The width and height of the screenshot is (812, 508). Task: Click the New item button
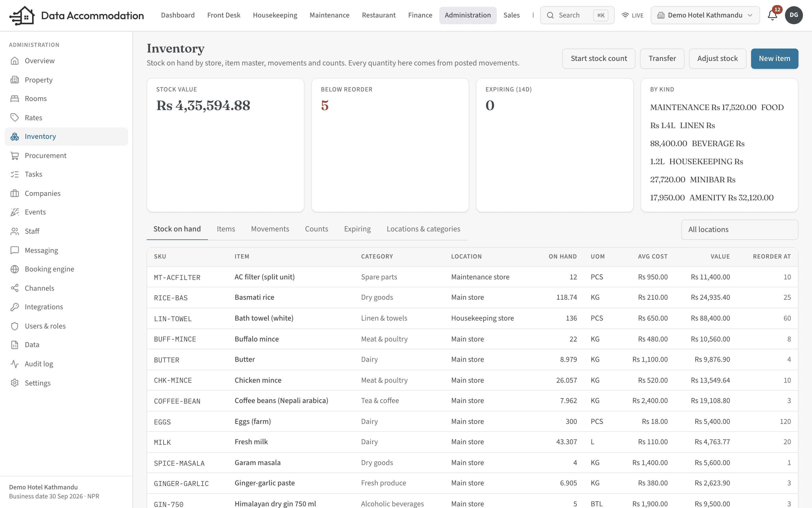coord(775,58)
